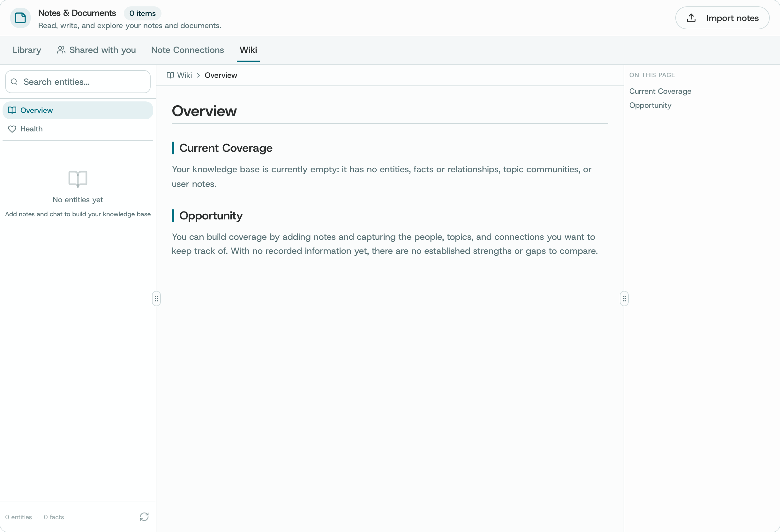Click the search magnifier icon
Image resolution: width=780 pixels, height=532 pixels.
14,82
